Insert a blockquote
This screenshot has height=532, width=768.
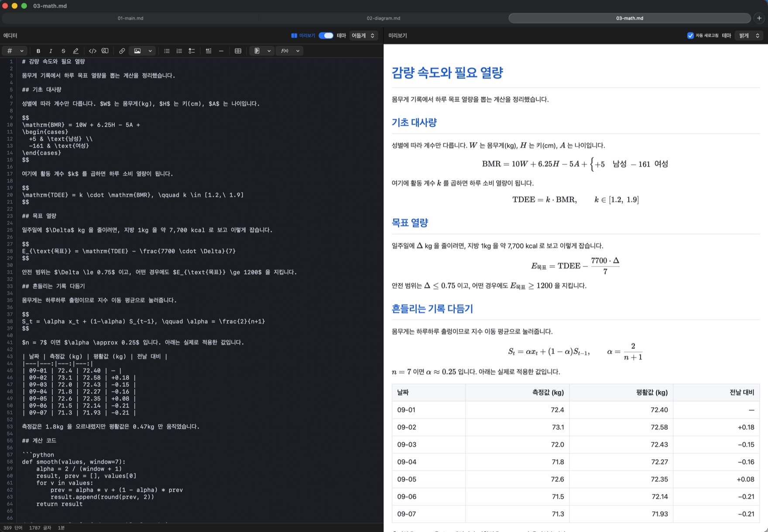pyautogui.click(x=209, y=51)
